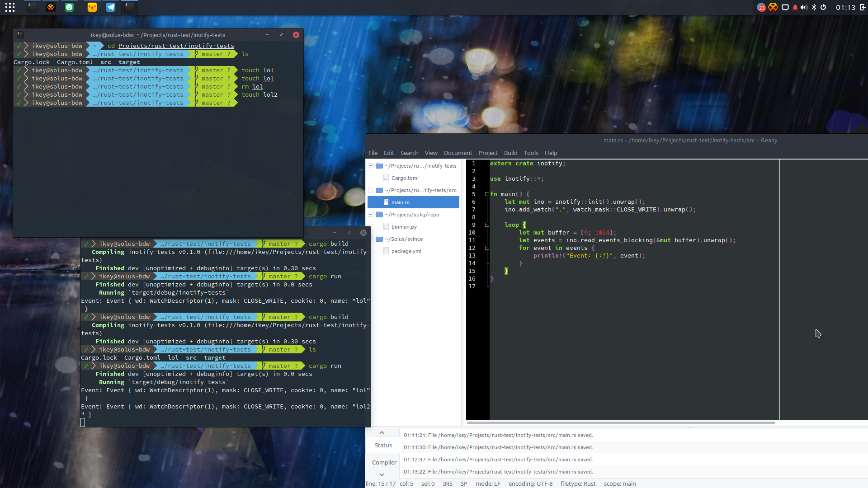This screenshot has height=488, width=868.
Task: Click the network display tray icon
Action: (785, 7)
